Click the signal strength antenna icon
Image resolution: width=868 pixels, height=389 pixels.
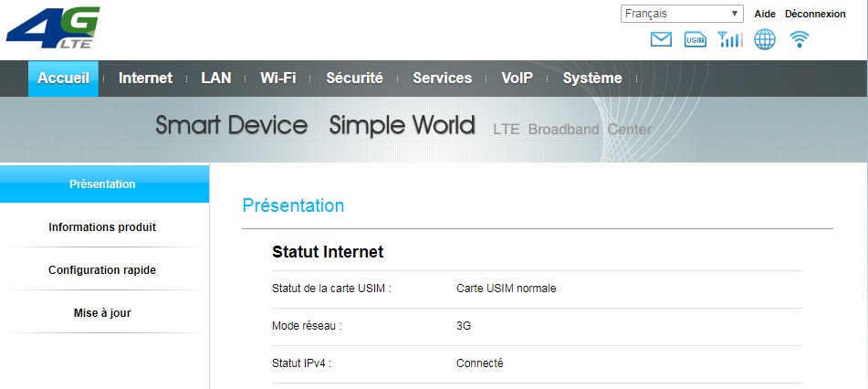730,39
